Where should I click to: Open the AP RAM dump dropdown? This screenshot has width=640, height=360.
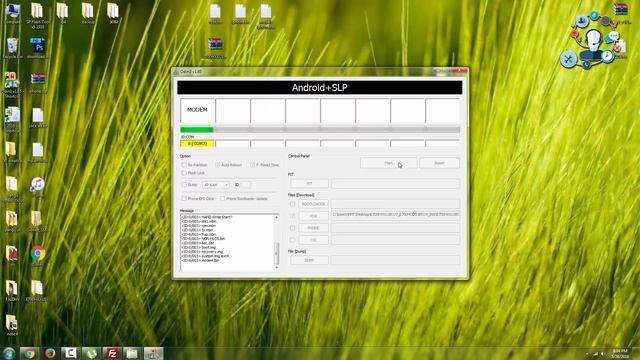click(x=216, y=185)
